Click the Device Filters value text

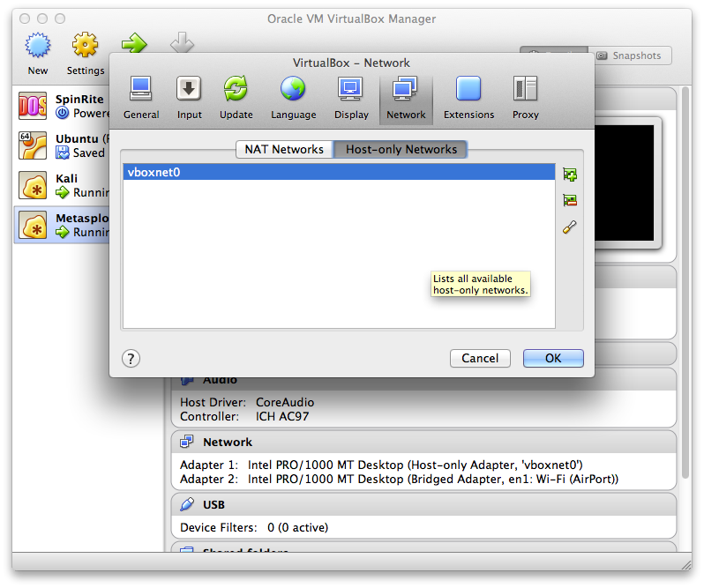[297, 528]
